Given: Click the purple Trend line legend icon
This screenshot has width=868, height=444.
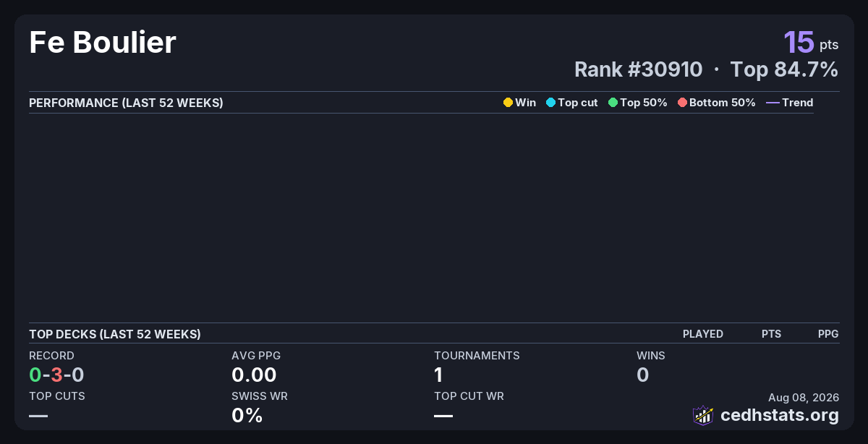Looking at the screenshot, I should [x=773, y=103].
